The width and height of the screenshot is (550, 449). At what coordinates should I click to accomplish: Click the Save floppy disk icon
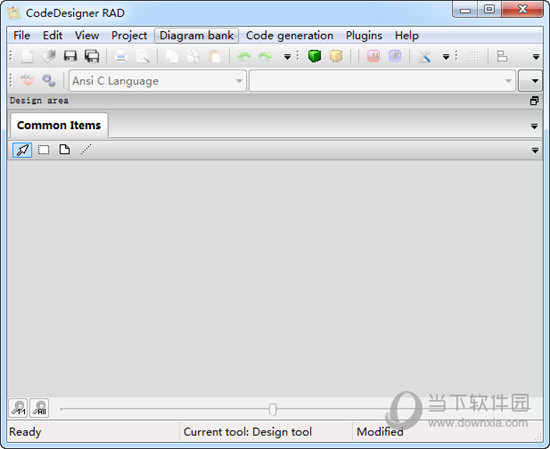70,56
